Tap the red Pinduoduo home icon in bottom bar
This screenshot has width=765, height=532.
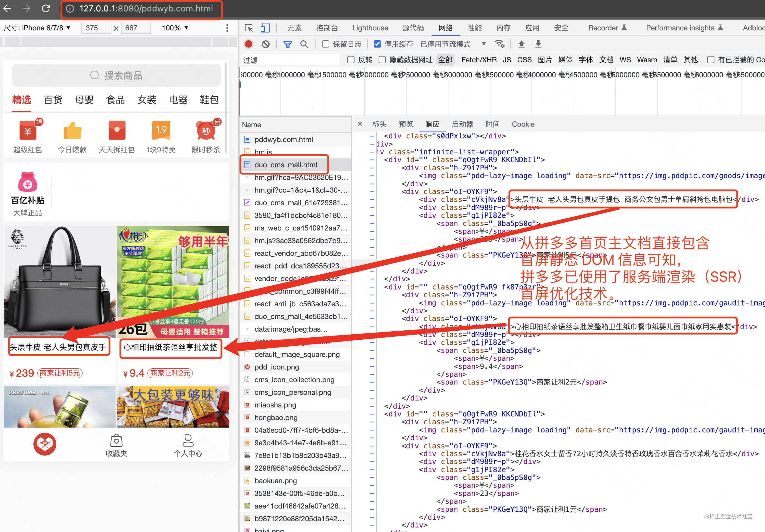click(x=45, y=444)
